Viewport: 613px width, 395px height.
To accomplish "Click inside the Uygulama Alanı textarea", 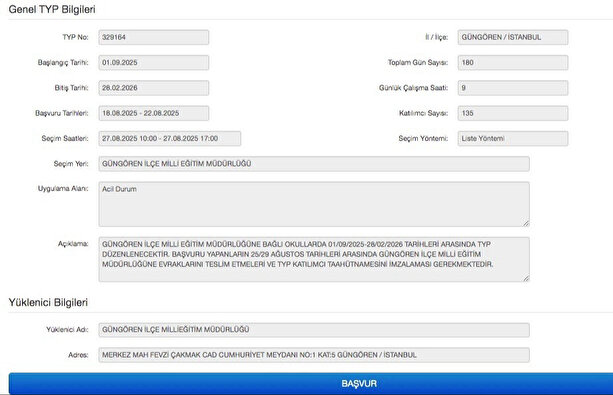I will coord(314,204).
